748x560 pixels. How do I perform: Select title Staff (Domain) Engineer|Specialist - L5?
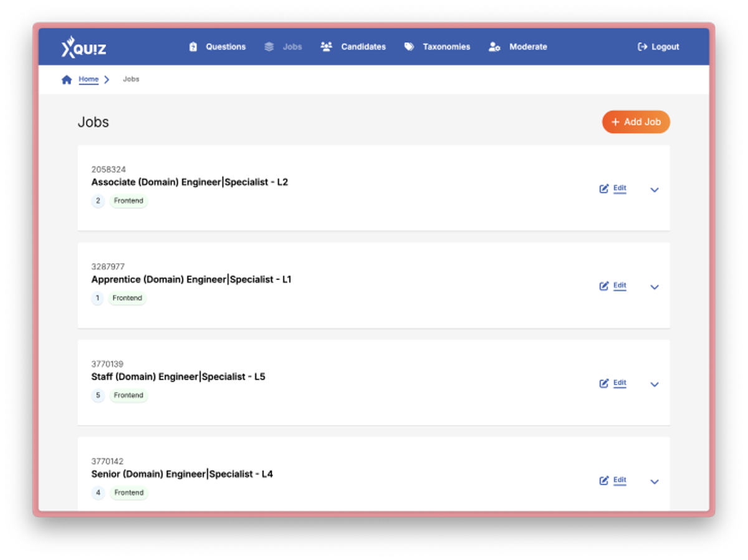pos(178,377)
